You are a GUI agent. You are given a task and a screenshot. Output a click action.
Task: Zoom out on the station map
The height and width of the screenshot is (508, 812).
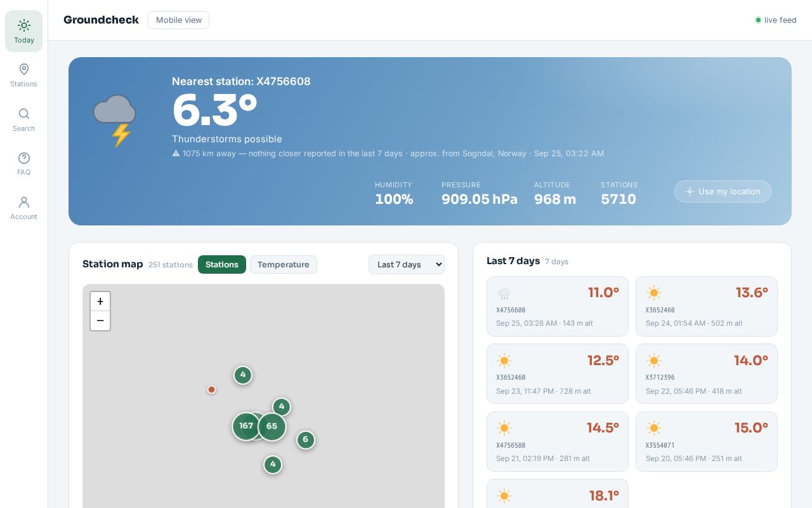coord(100,321)
